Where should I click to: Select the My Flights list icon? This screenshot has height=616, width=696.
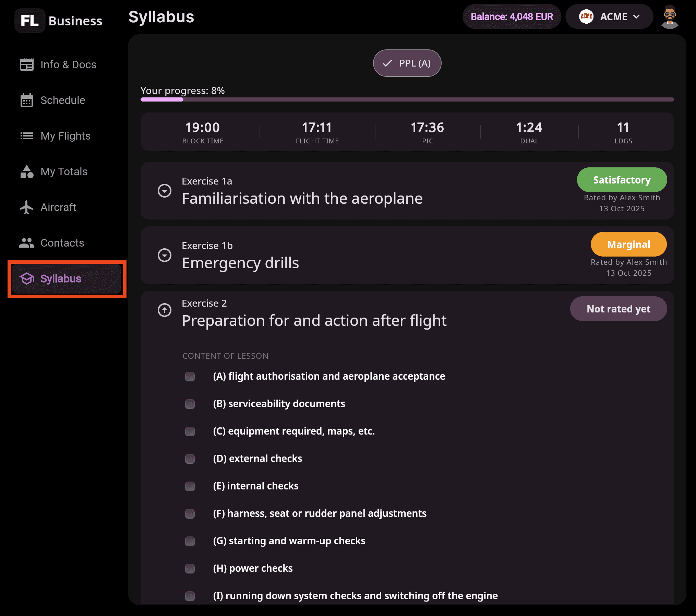[x=27, y=136]
